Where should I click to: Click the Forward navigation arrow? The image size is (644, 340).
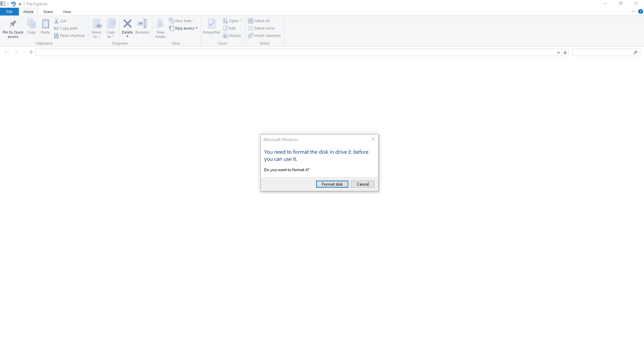[x=16, y=52]
